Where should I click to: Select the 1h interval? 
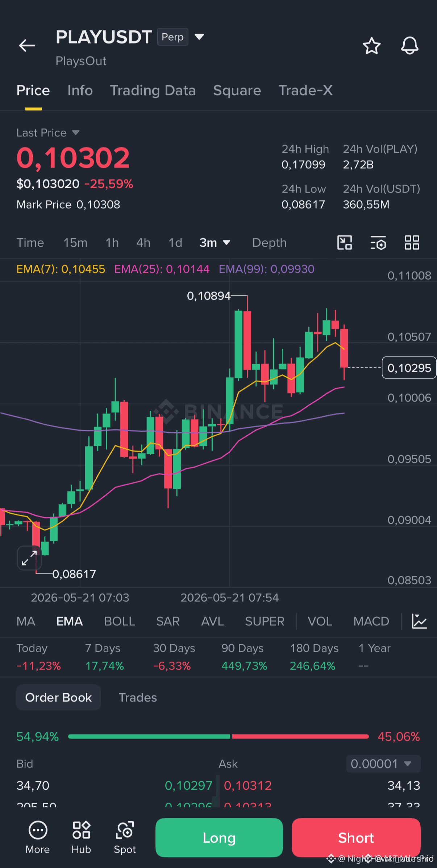[112, 243]
